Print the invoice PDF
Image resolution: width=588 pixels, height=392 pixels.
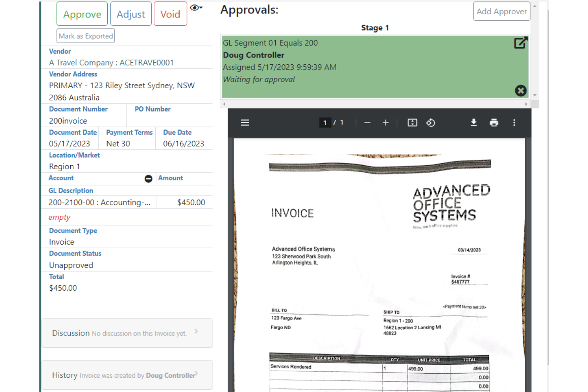point(494,123)
